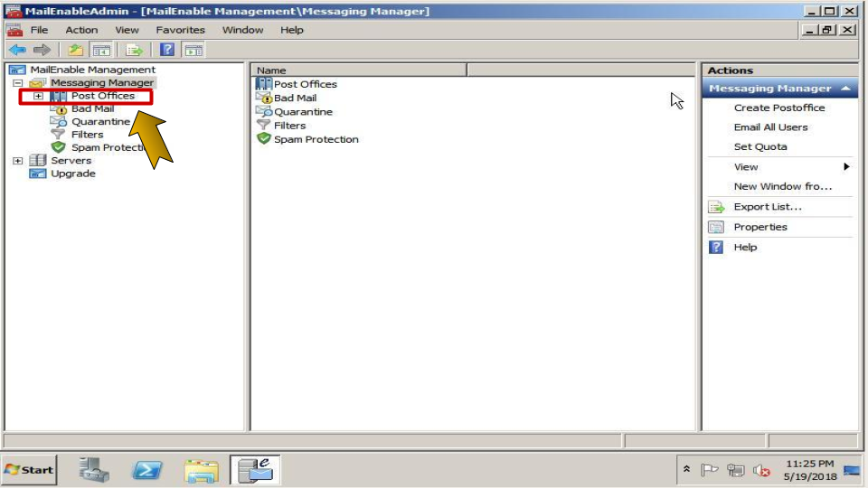
Task: Expand the Post Offices tree node
Action: [38, 97]
